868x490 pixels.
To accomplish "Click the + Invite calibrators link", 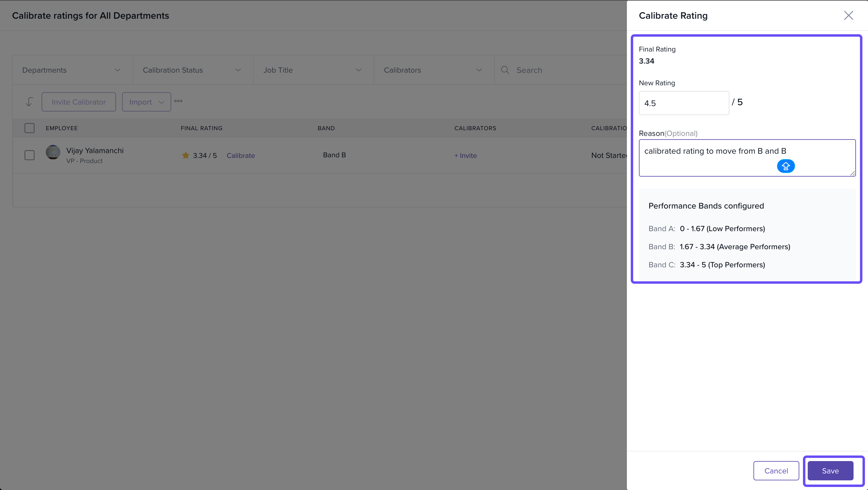I will pos(465,155).
